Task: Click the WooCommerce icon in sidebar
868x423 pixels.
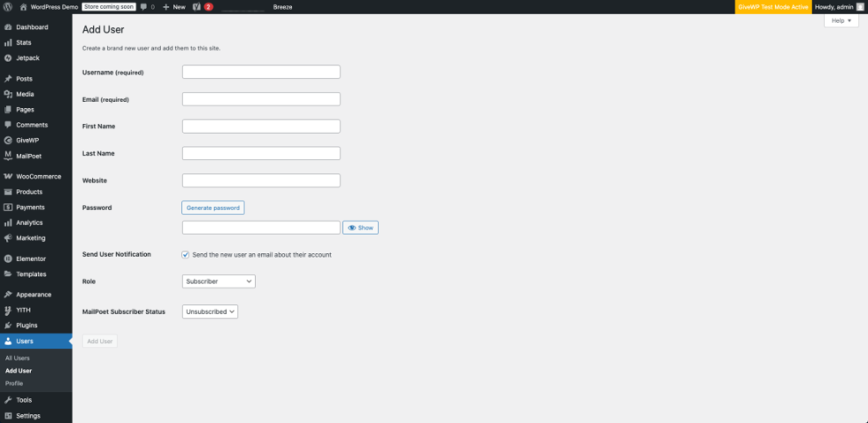Action: click(x=8, y=177)
